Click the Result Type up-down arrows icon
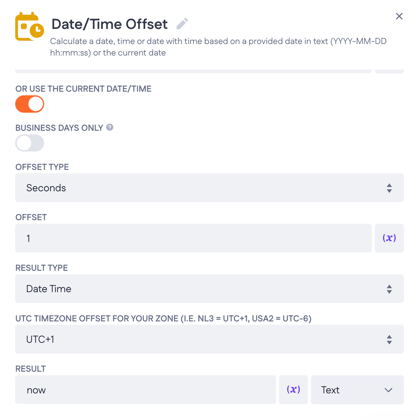Screen dimensions: 419x420 click(389, 289)
